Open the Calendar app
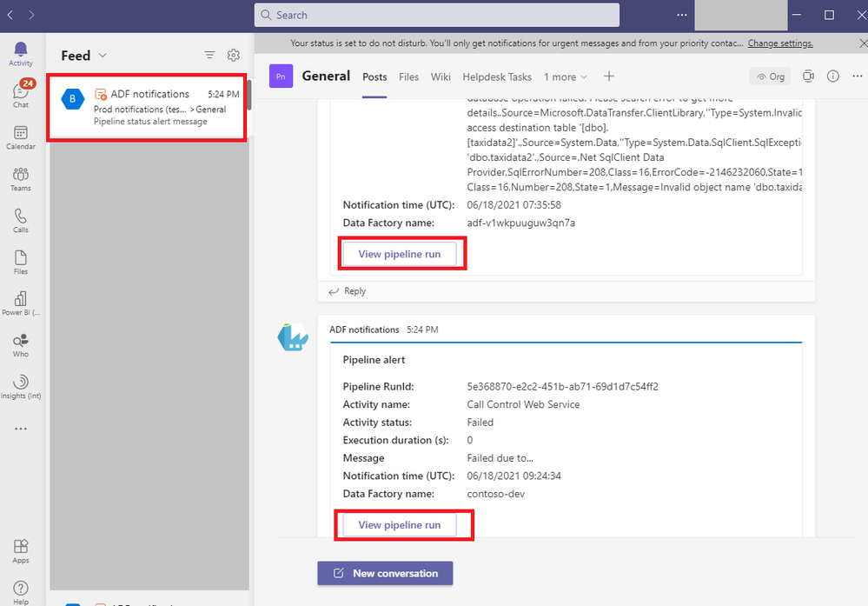868x606 pixels. pyautogui.click(x=21, y=137)
